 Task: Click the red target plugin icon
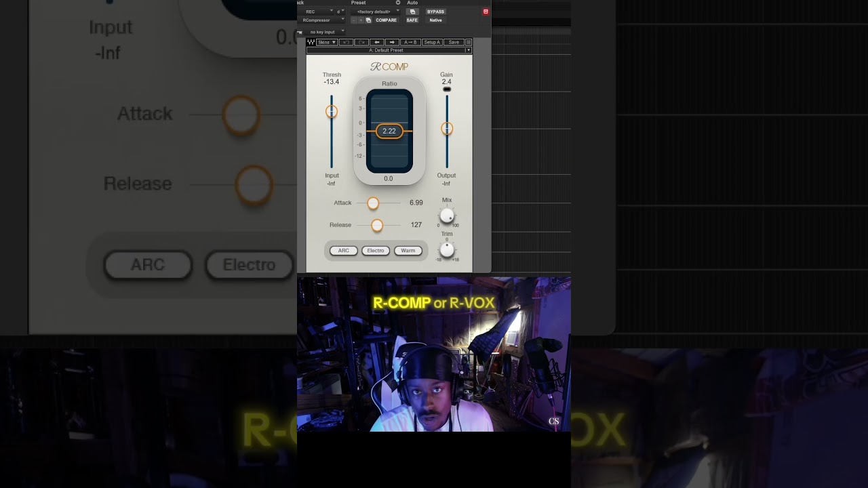[x=486, y=12]
